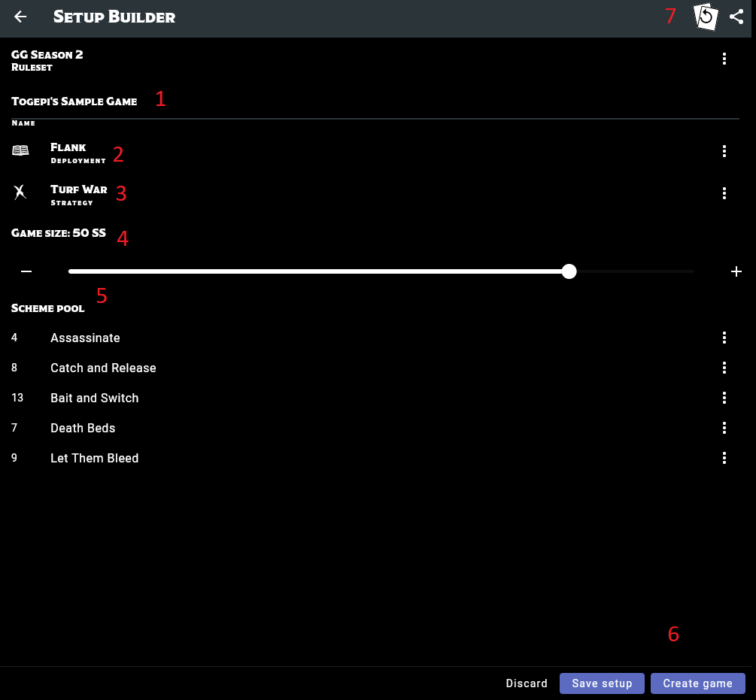Open options for Let Them Bleed scheme
The height and width of the screenshot is (700, 756).
coord(724,458)
